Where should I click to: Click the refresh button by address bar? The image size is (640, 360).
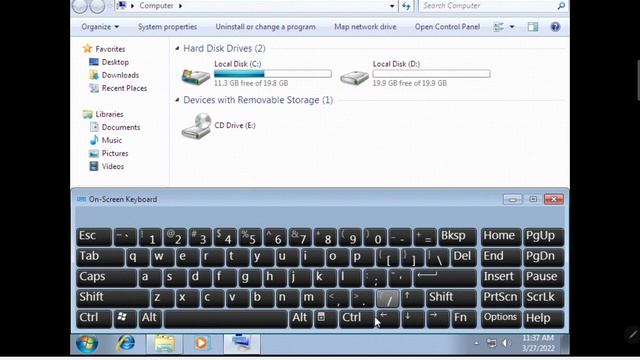tap(406, 6)
